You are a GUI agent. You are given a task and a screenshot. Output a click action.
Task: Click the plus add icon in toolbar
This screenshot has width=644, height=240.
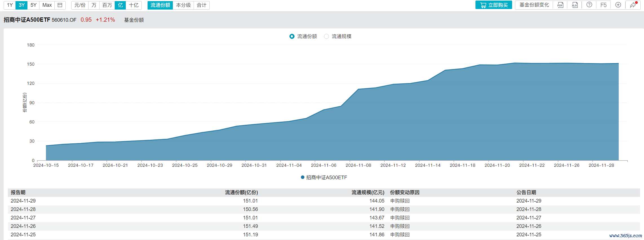point(618,5)
